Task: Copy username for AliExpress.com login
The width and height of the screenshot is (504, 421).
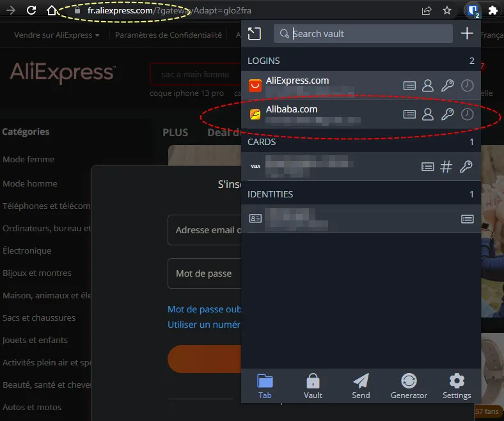Action: click(x=428, y=86)
